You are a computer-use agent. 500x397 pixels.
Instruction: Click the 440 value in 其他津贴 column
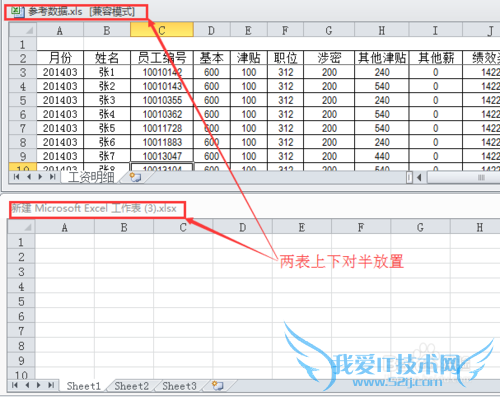tap(382, 156)
